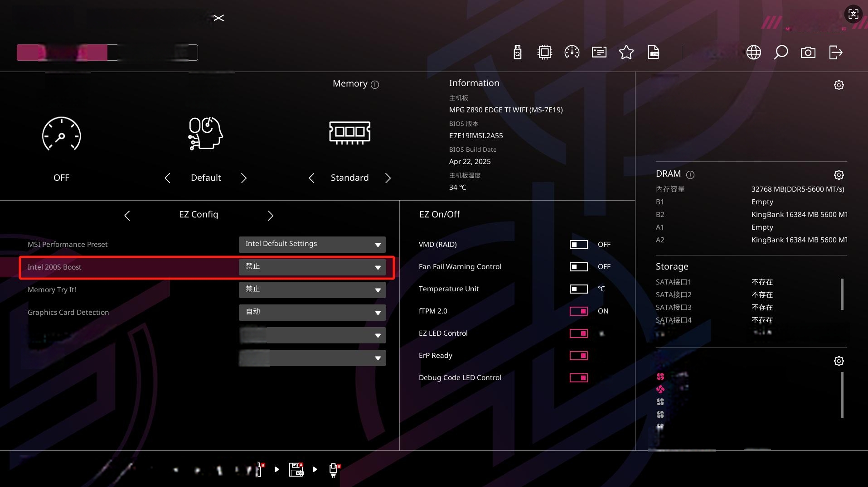868x487 pixels.
Task: Go to previous page of EZ Config
Action: coord(127,216)
